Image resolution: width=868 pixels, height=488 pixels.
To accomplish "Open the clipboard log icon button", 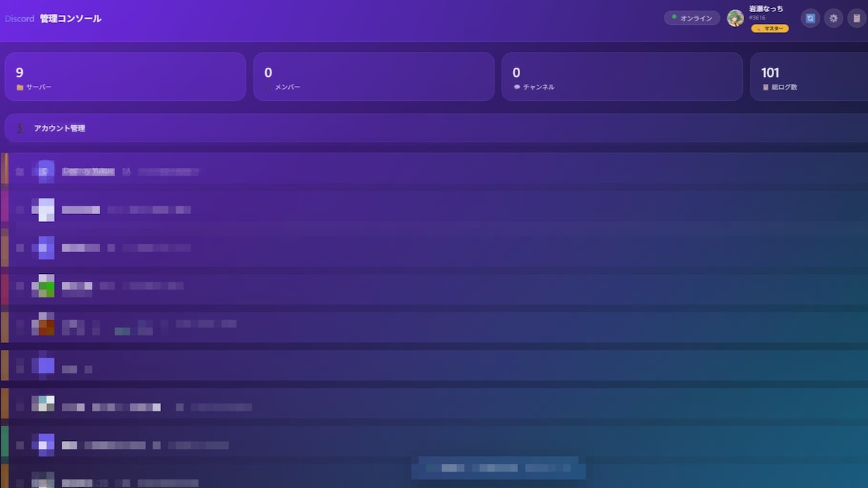I will tap(857, 18).
